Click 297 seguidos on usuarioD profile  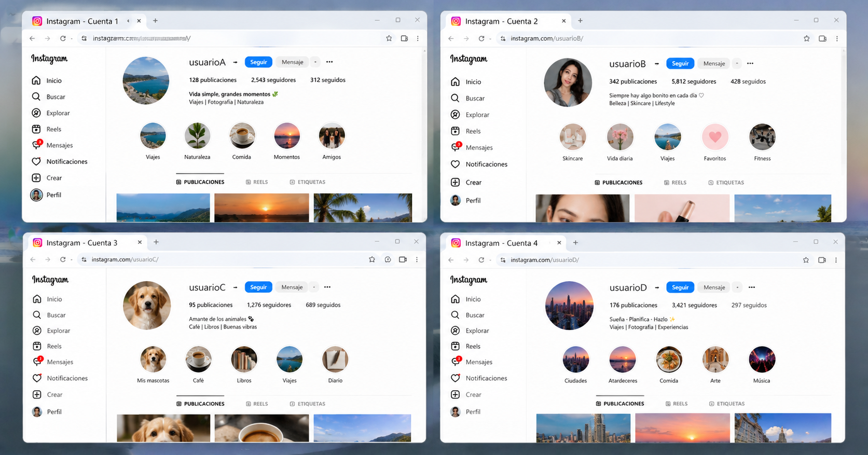pyautogui.click(x=749, y=305)
